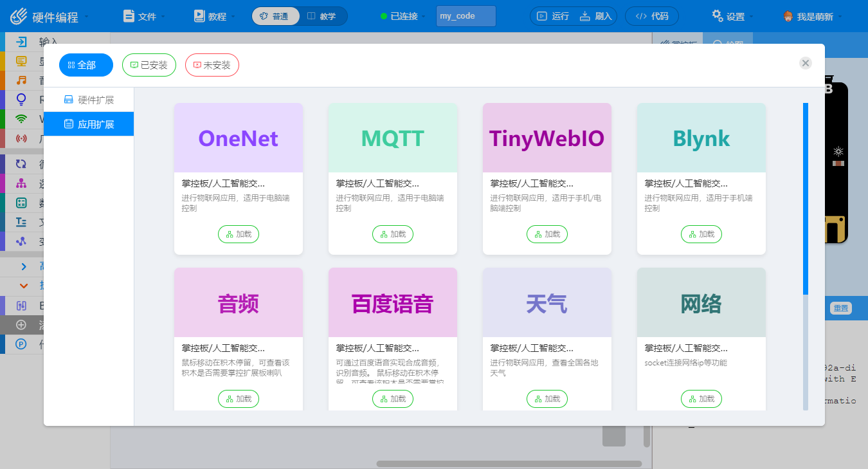Image resolution: width=868 pixels, height=469 pixels.
Task: Click the 刷入 flash button
Action: point(596,16)
